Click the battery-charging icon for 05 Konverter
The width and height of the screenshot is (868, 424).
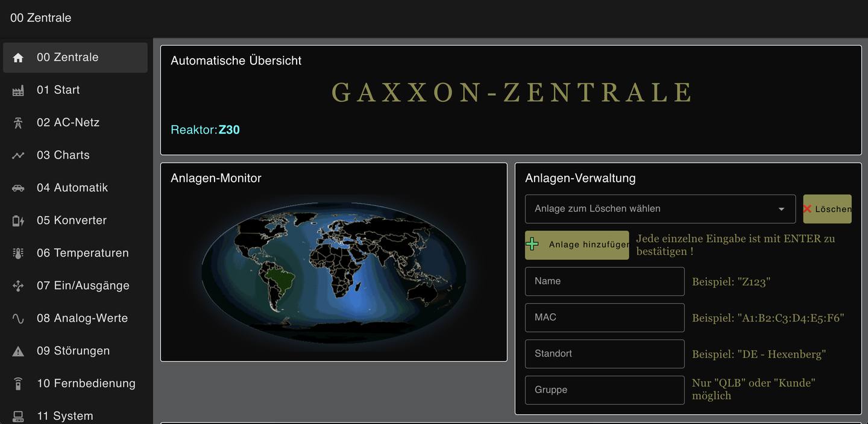[x=18, y=220]
